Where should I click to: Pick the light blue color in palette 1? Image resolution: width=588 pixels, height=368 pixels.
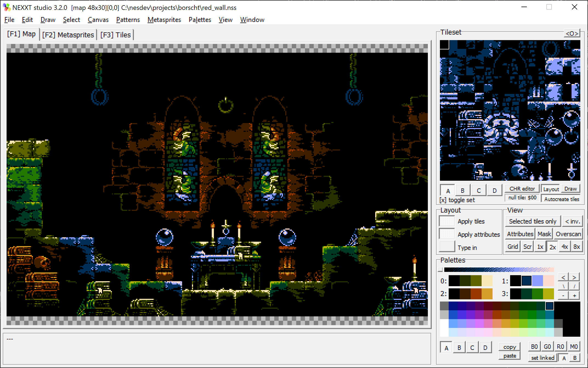[537, 281]
